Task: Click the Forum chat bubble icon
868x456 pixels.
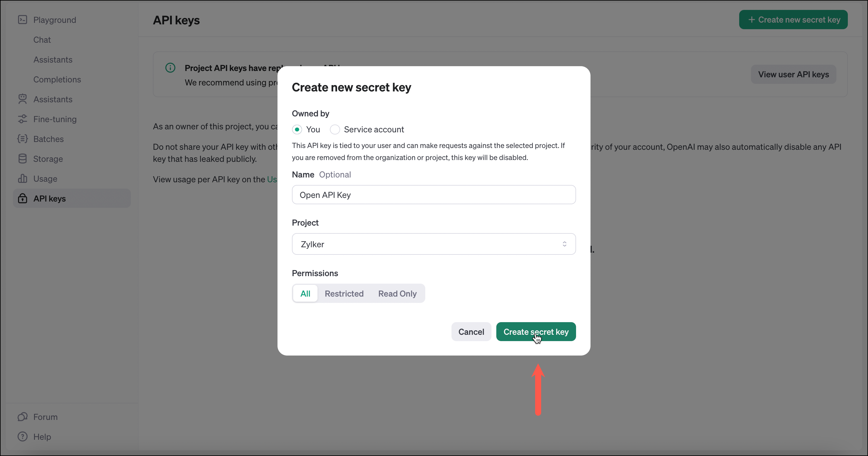Action: click(x=22, y=417)
